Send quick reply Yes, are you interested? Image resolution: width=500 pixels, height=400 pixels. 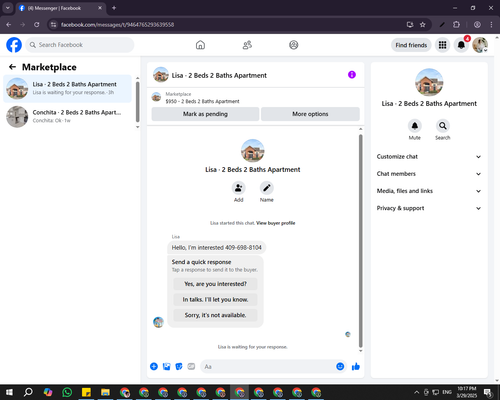[x=215, y=284]
